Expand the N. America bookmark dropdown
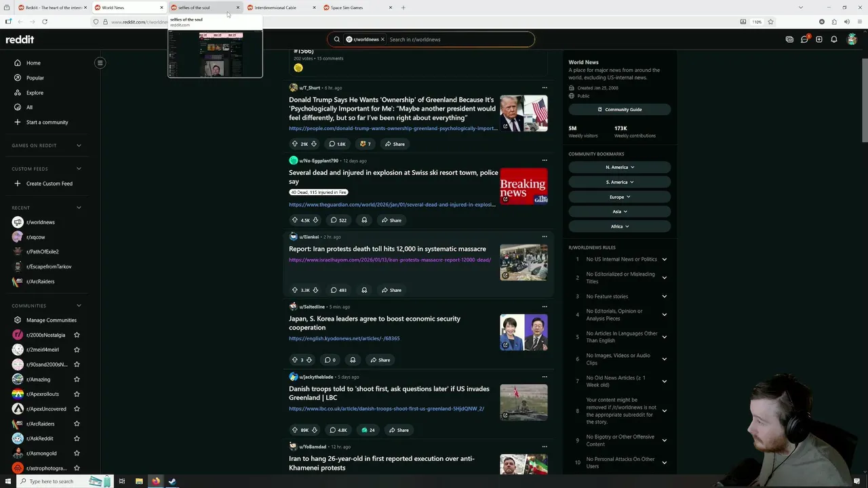This screenshot has width=868, height=488. point(620,167)
